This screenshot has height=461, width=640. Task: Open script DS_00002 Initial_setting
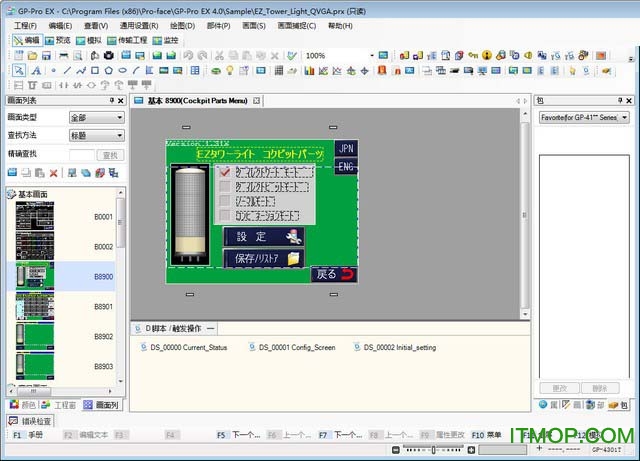point(395,347)
